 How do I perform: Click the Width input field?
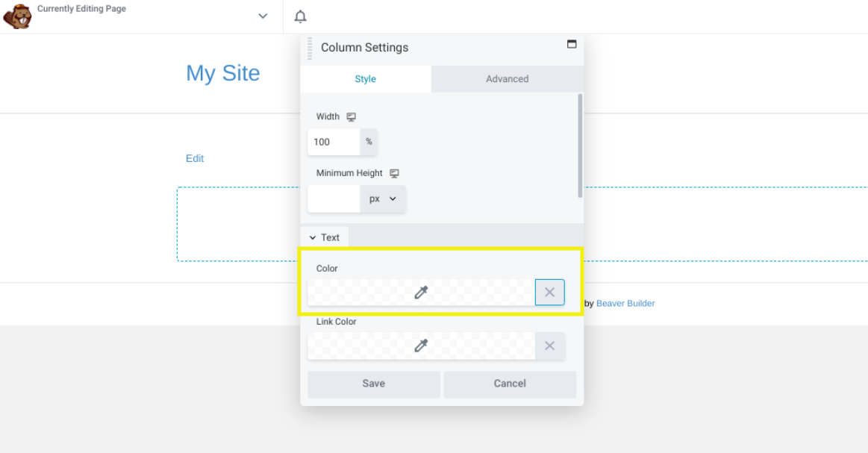334,142
